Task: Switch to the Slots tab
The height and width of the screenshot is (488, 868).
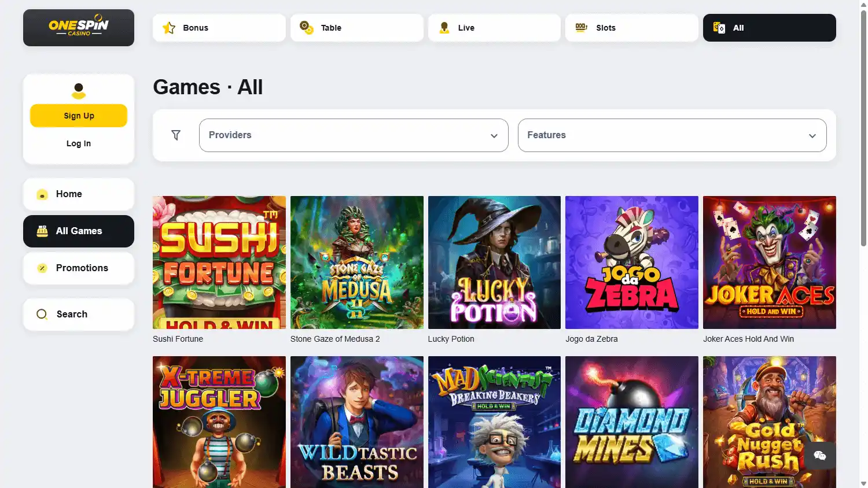Action: click(x=632, y=28)
